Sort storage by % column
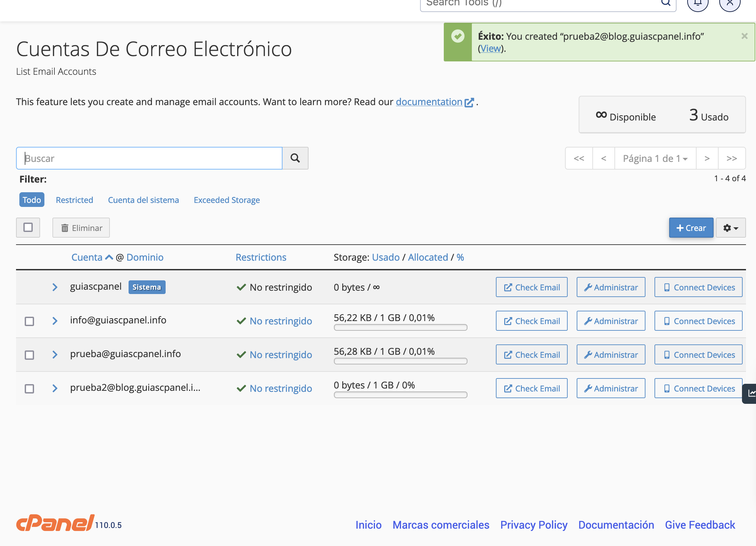Viewport: 756px width, 546px height. (x=460, y=257)
